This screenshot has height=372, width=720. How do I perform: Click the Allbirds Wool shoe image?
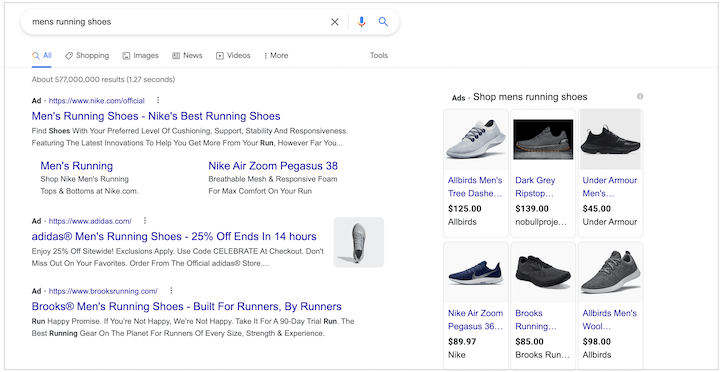click(611, 272)
